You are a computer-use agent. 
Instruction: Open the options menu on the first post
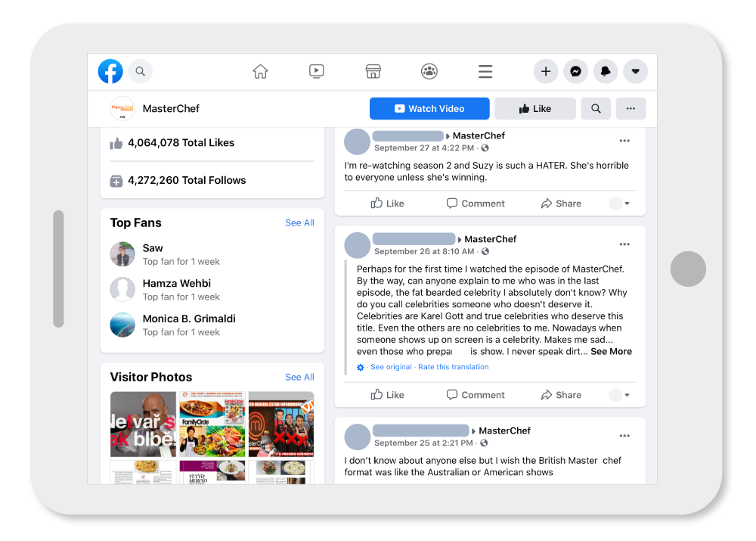click(624, 140)
